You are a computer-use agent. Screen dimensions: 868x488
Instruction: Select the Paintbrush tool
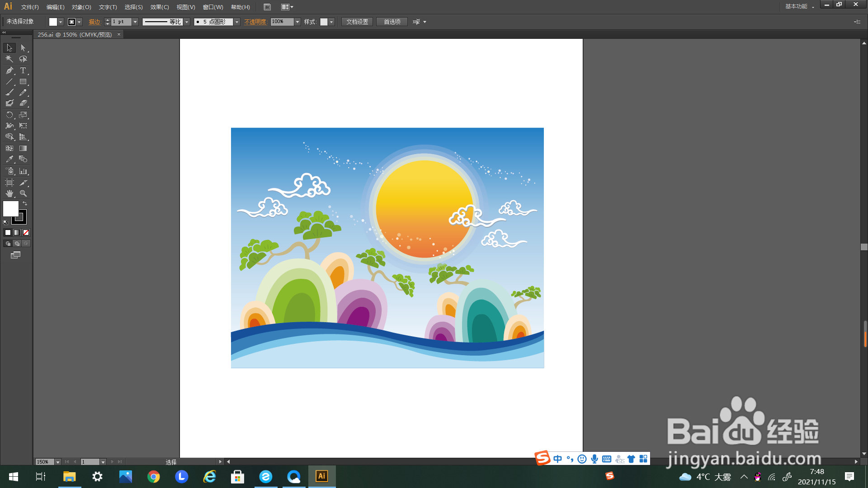pos(9,92)
